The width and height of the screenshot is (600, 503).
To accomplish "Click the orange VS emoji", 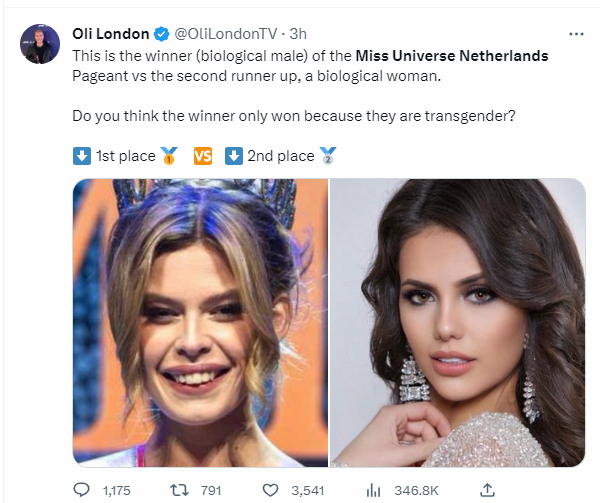I will (202, 156).
